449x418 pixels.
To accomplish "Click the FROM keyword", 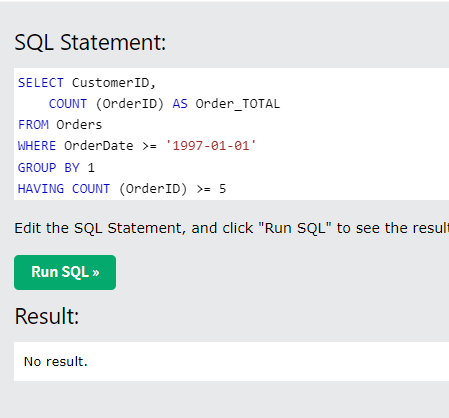I will click(x=33, y=125).
